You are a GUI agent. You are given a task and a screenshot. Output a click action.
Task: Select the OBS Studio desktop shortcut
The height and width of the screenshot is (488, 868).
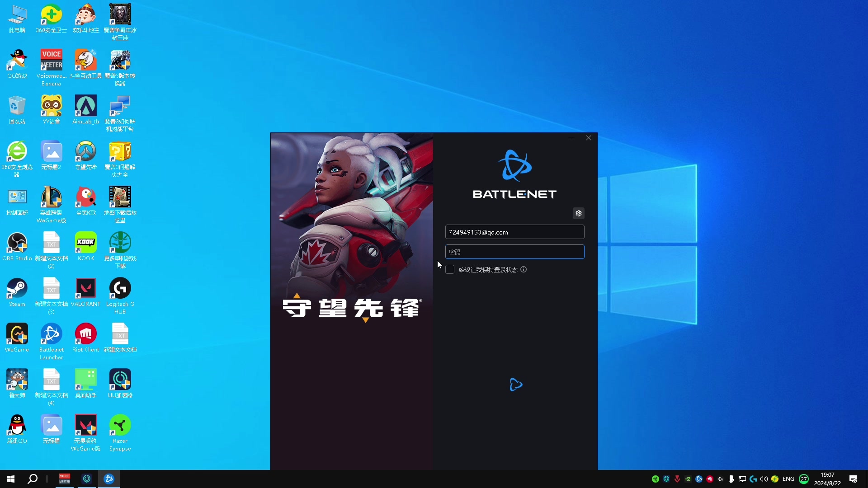[17, 247]
